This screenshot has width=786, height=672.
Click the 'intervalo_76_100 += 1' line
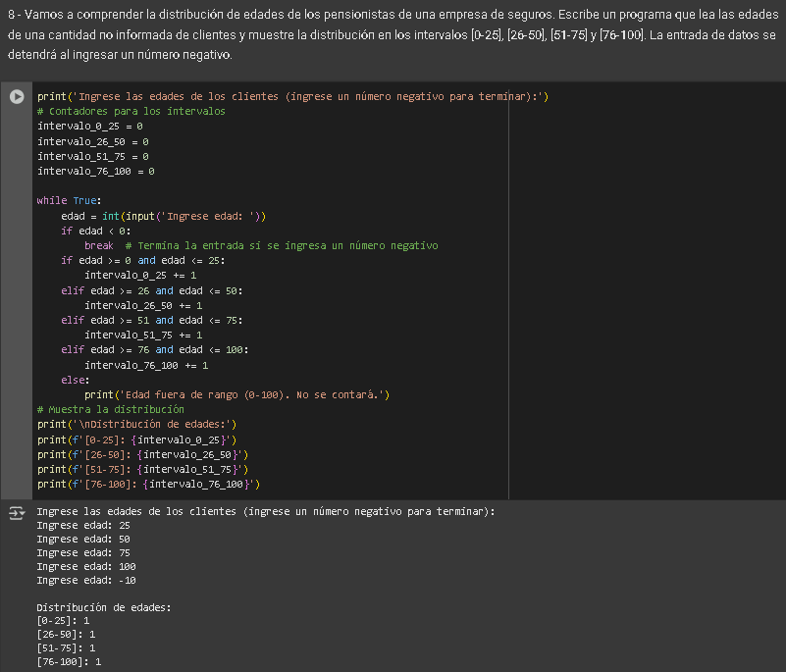click(146, 365)
